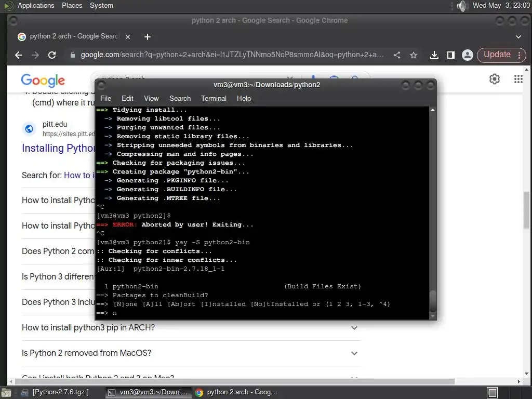Switch to Chrome taskbar entry
The width and height of the screenshot is (532, 399).
click(237, 392)
